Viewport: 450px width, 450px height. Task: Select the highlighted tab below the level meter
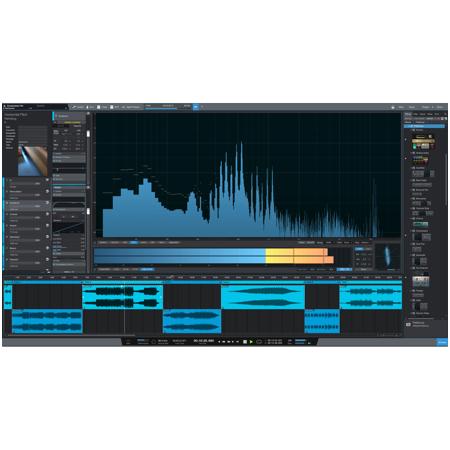[x=147, y=269]
